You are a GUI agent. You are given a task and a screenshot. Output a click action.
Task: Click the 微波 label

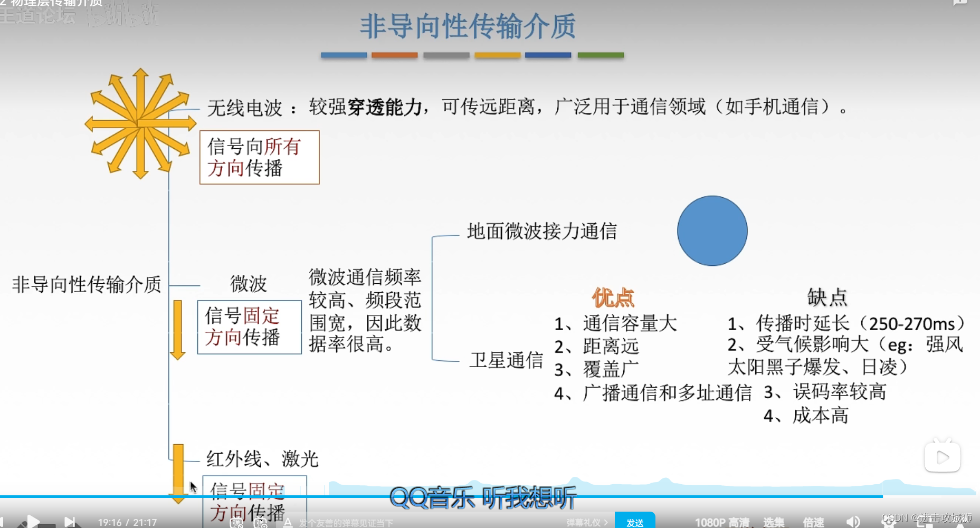(248, 284)
